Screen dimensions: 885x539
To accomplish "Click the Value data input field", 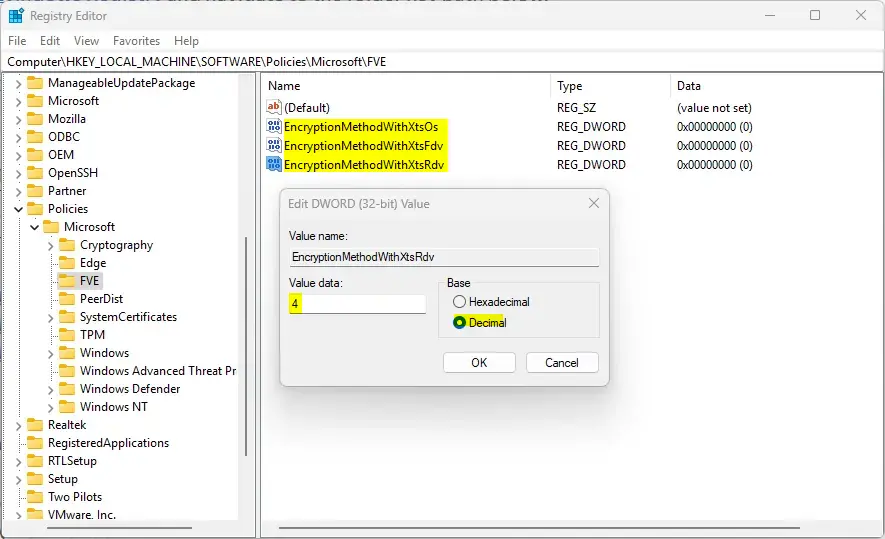I will tap(357, 304).
